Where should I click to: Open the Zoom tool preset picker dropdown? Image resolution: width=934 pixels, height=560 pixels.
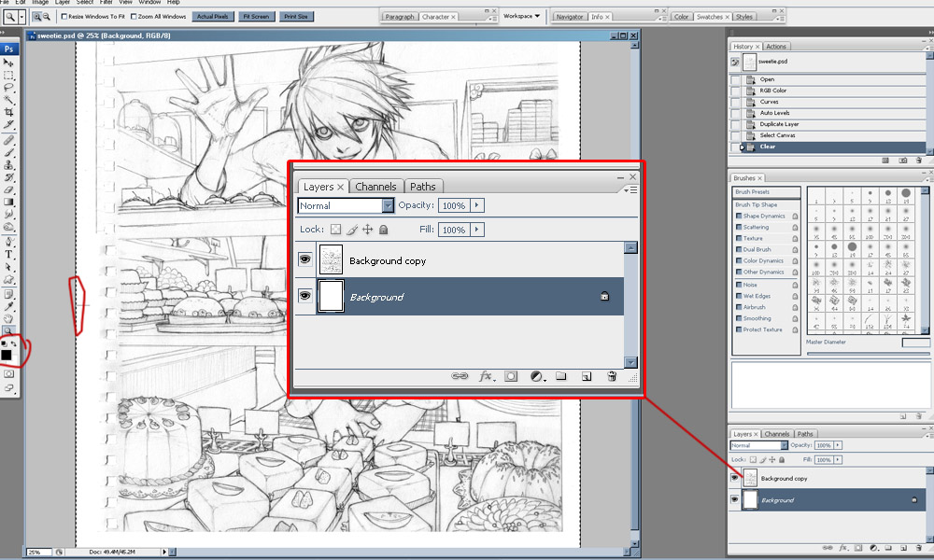coord(22,17)
